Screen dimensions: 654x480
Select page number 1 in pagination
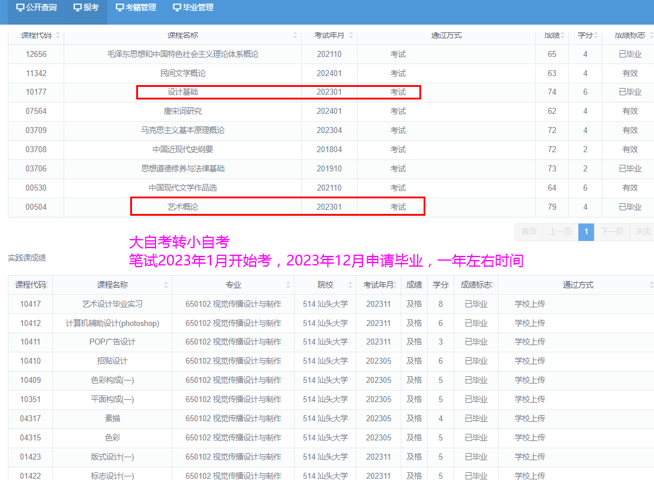pos(588,231)
